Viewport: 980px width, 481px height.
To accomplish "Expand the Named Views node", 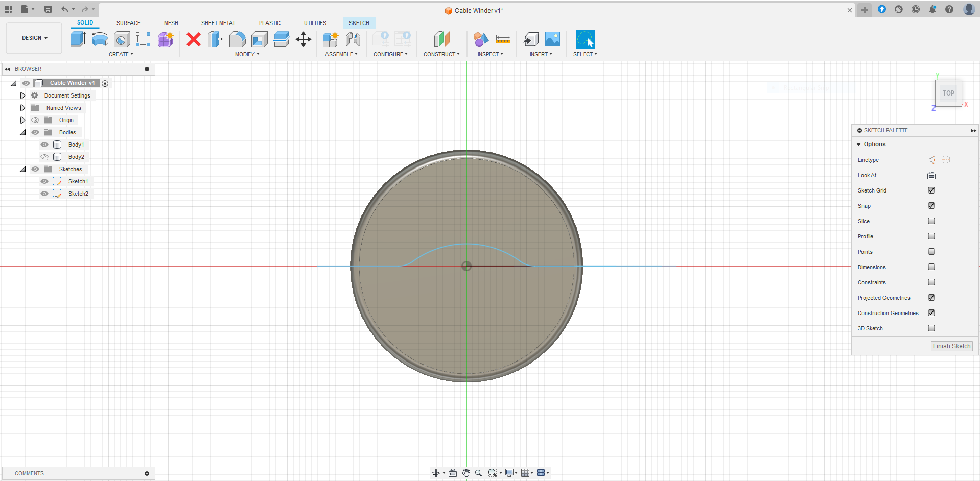I will pyautogui.click(x=22, y=108).
